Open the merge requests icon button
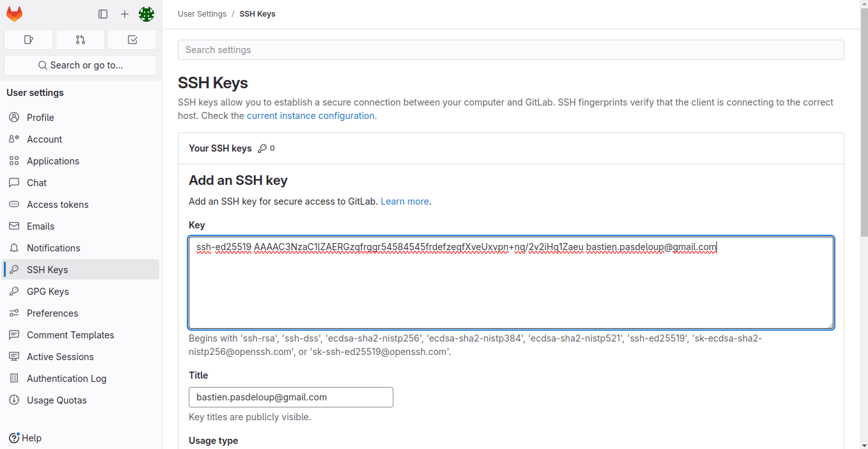 [x=80, y=40]
